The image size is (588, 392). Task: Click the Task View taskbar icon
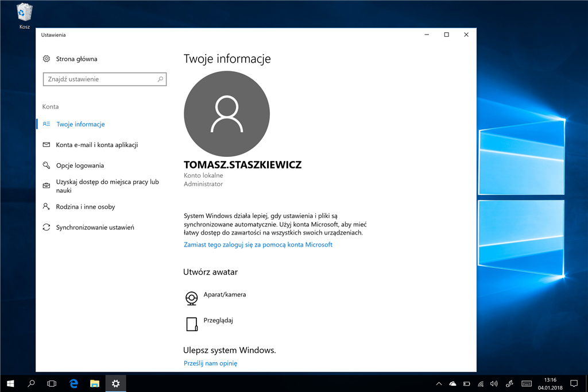(52, 383)
